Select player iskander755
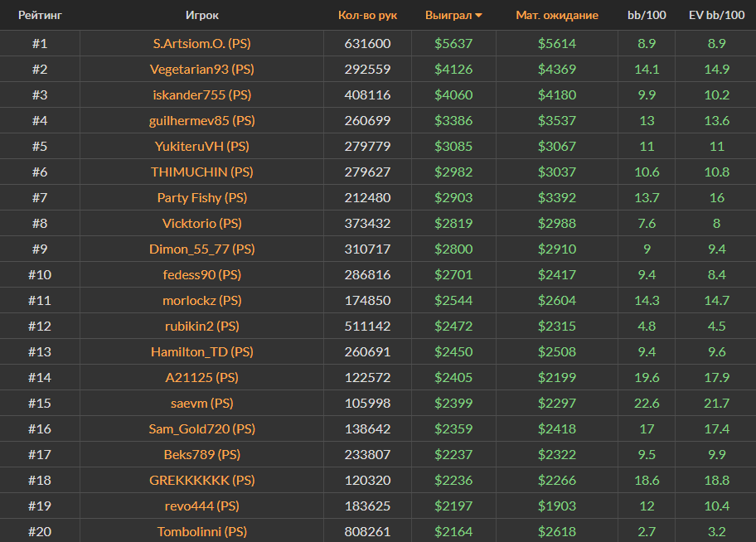The height and width of the screenshot is (542, 756). (202, 94)
